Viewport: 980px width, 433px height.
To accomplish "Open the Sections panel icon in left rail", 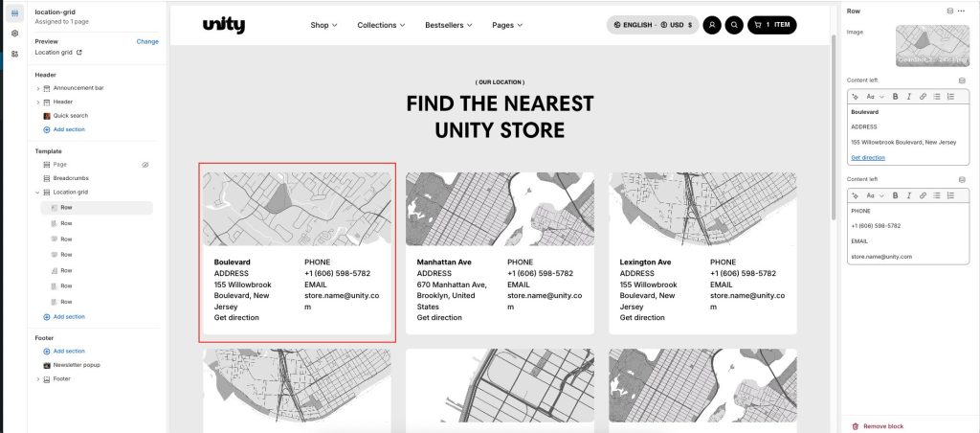I will click(15, 13).
